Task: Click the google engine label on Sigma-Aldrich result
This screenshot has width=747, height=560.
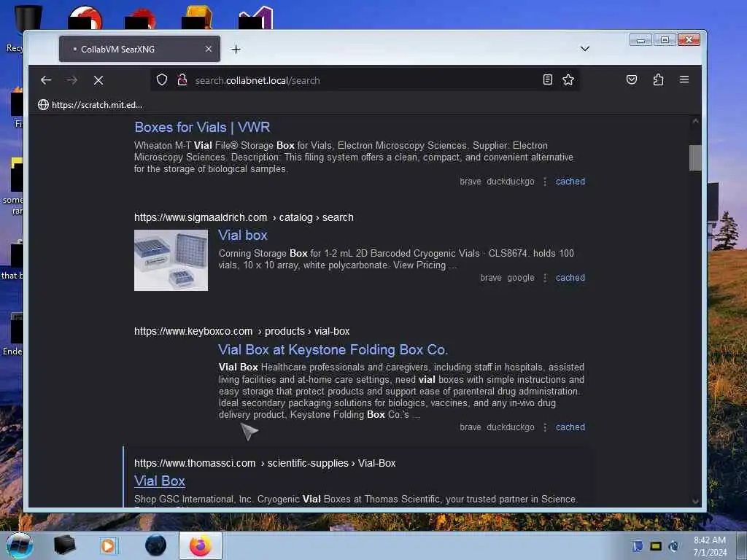Action: (x=521, y=278)
